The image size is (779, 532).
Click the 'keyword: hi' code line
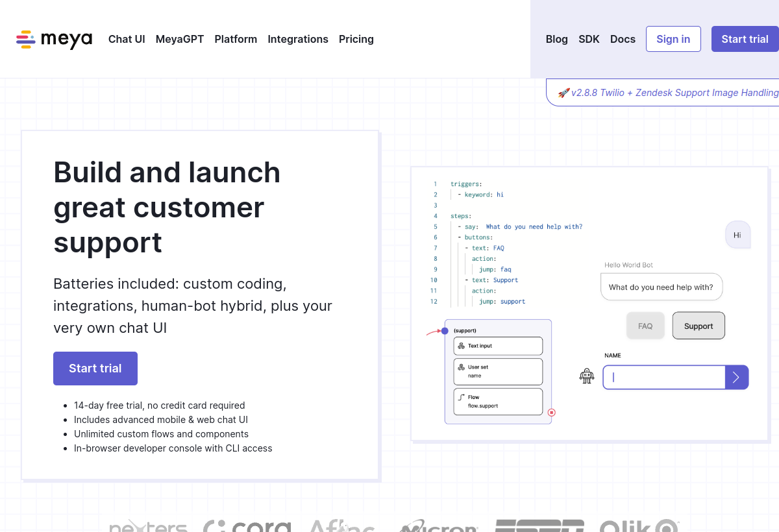coord(480,195)
